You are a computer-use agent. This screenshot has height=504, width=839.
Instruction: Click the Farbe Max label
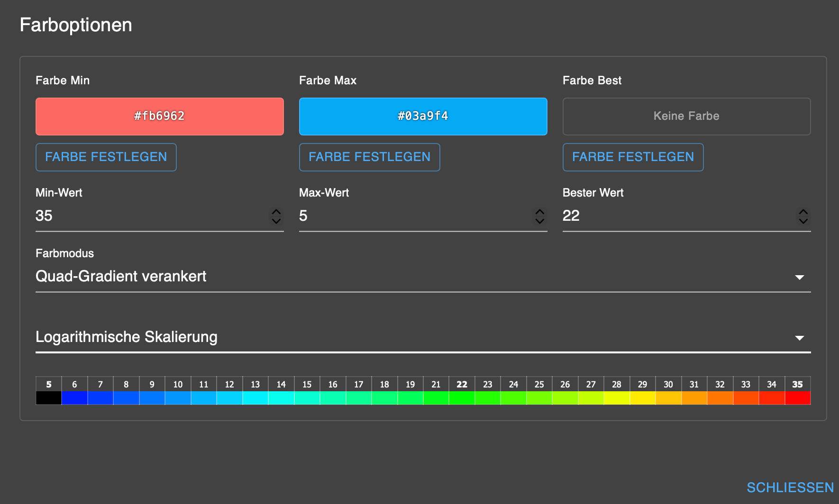coord(328,81)
